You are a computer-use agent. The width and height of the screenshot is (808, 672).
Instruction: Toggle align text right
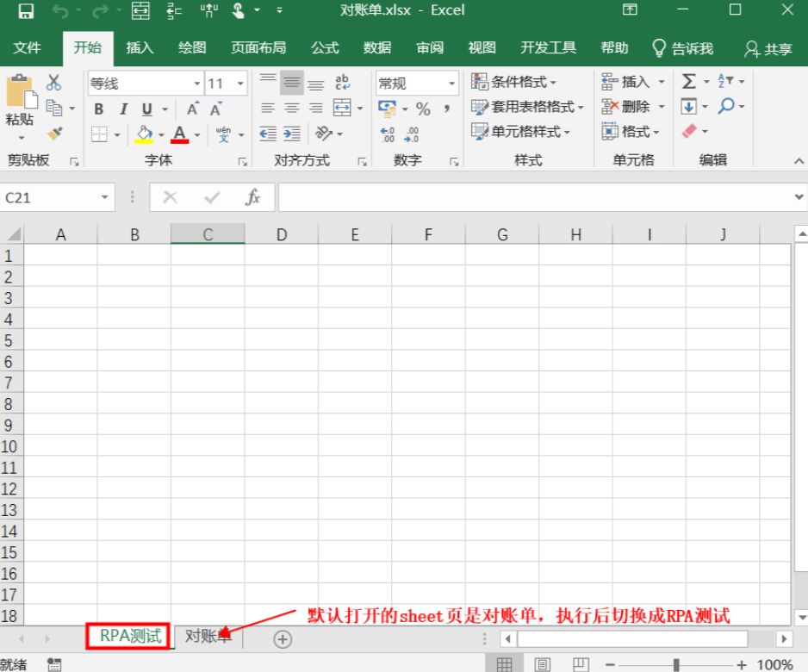[x=316, y=108]
